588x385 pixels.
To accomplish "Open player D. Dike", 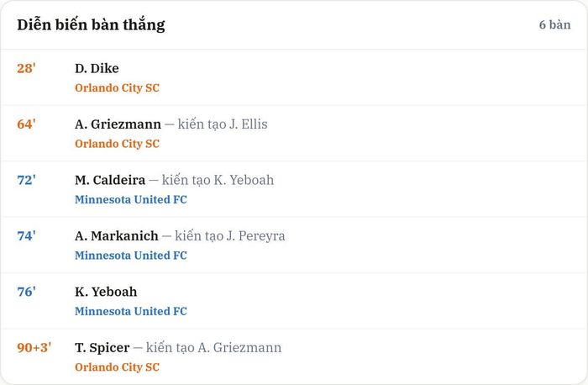I will click(97, 68).
